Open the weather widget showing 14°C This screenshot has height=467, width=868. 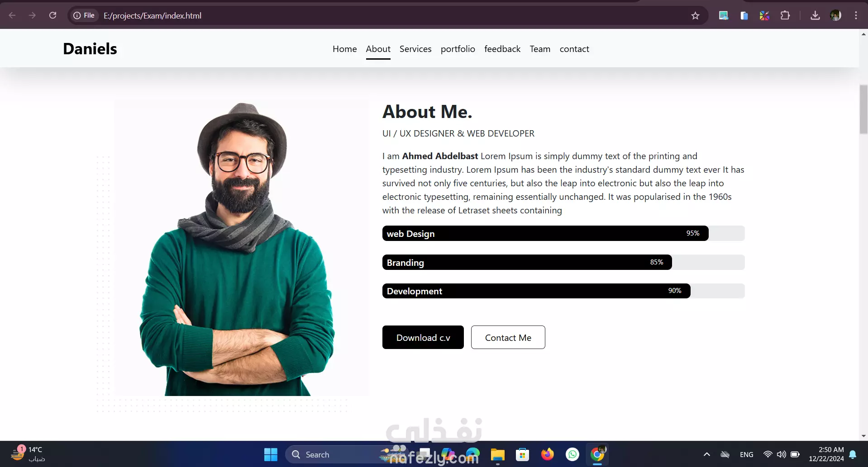(28, 454)
